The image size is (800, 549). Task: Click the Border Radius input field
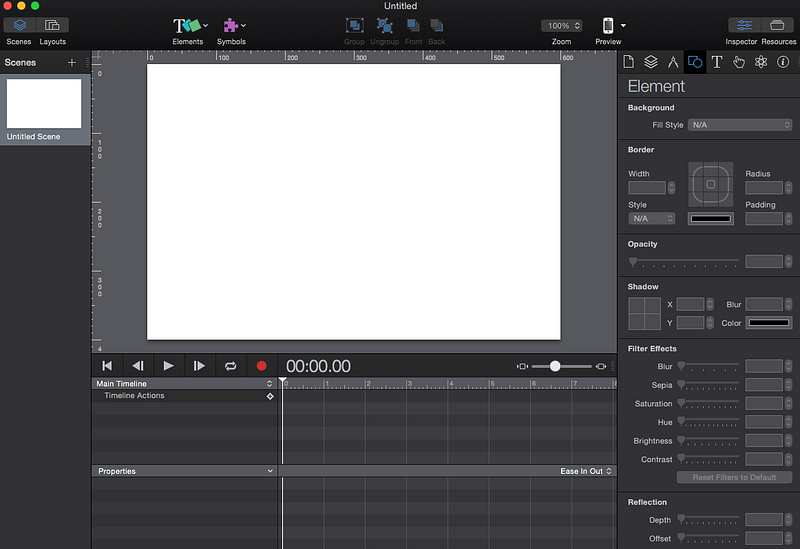coord(764,188)
